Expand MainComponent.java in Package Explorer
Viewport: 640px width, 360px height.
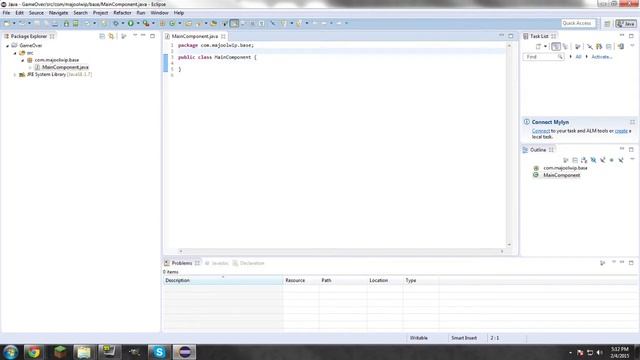click(x=30, y=67)
